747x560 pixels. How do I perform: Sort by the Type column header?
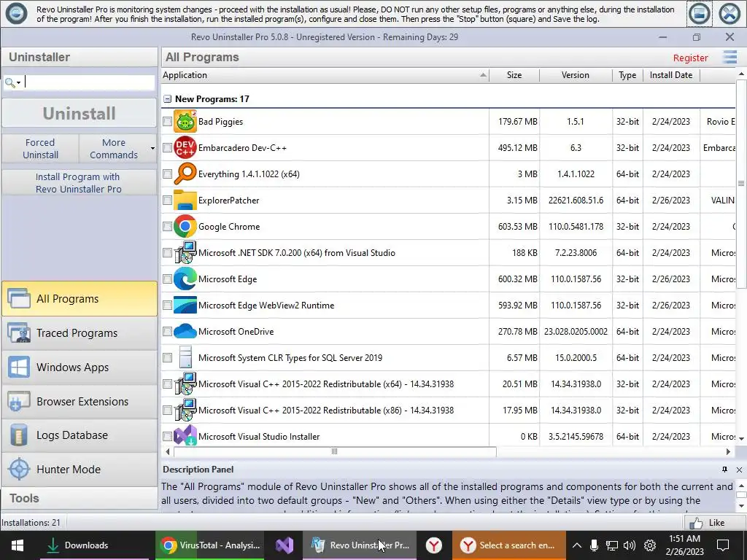pos(627,75)
